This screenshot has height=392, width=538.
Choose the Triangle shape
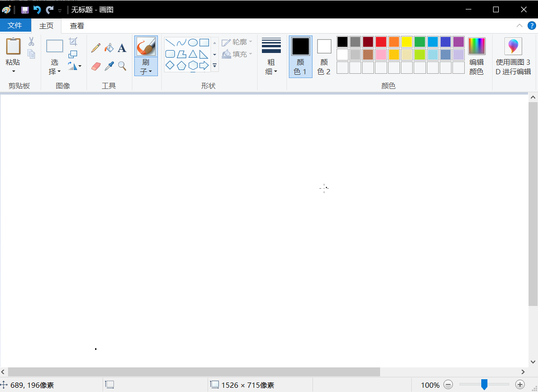tap(193, 54)
